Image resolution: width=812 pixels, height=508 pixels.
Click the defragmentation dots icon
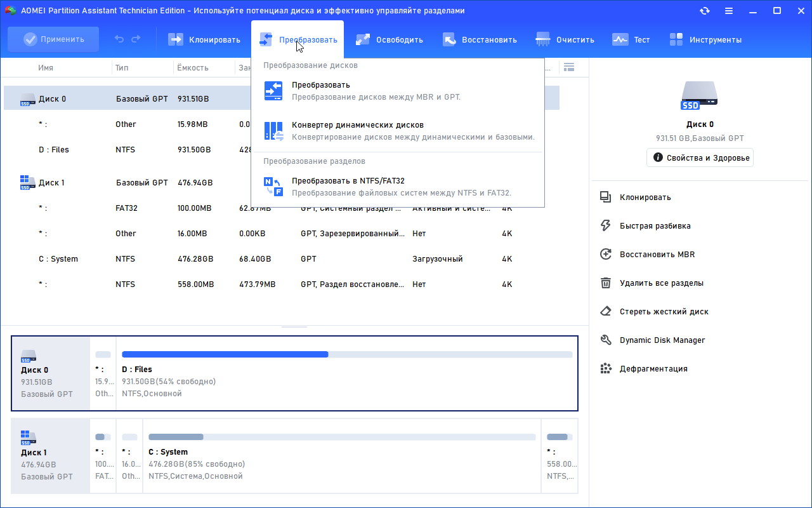click(x=606, y=368)
